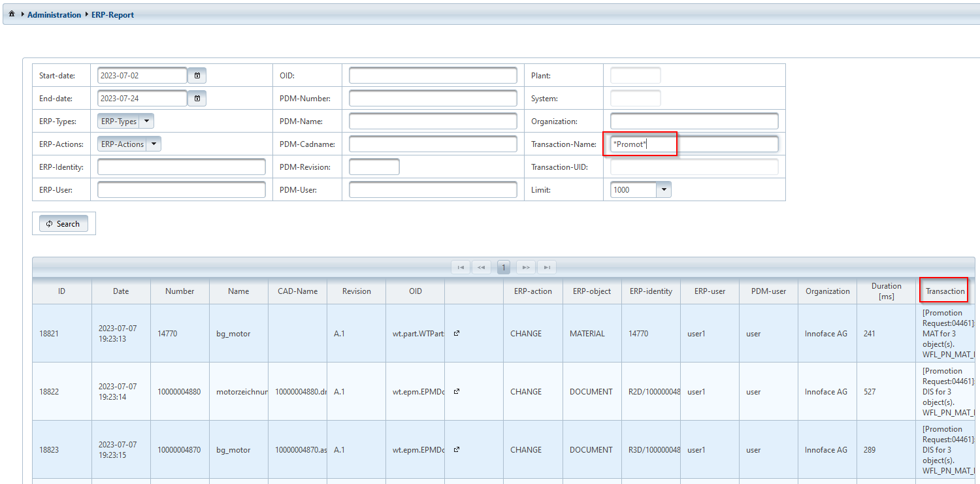The image size is (980, 484).
Task: Go to the first results page
Action: coord(461,267)
